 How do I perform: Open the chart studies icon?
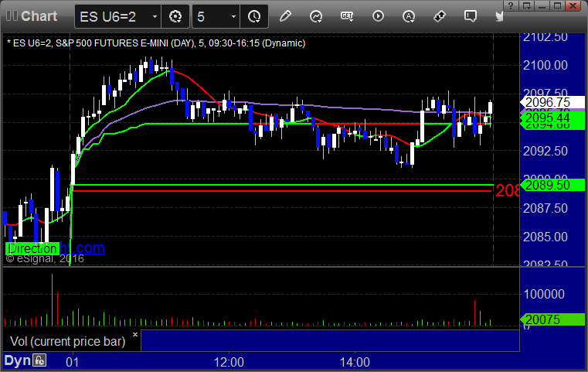pos(316,16)
